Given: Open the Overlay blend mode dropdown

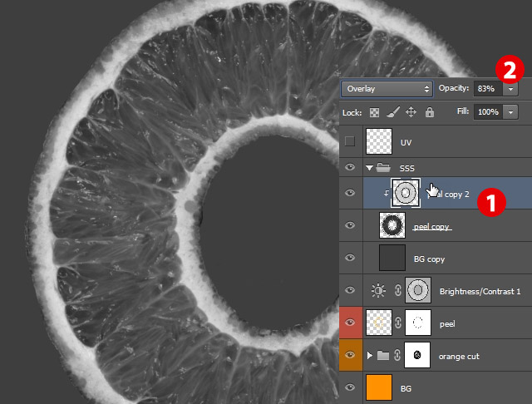Looking at the screenshot, I should [x=387, y=89].
